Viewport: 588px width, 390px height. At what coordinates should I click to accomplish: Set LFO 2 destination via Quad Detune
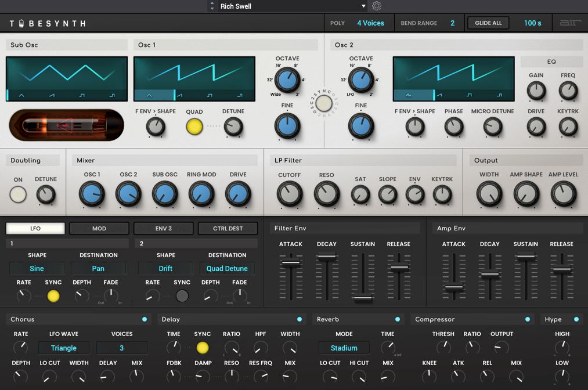pos(227,268)
